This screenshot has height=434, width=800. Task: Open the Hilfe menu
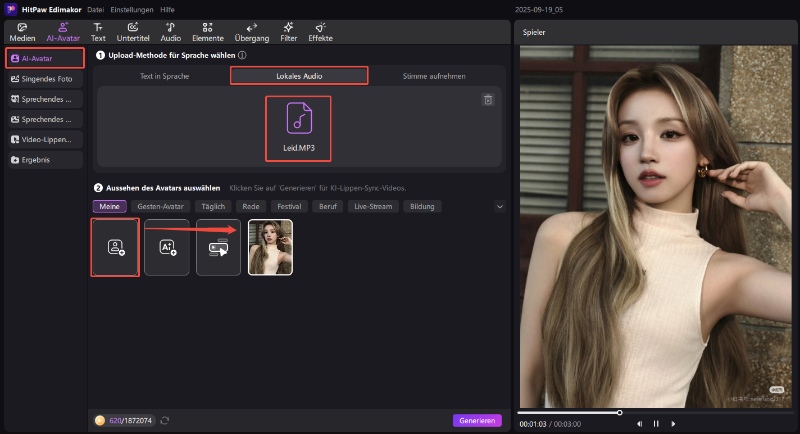pos(167,10)
